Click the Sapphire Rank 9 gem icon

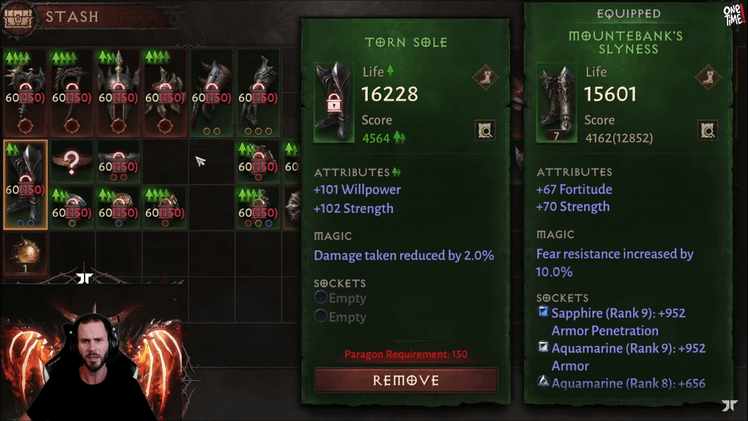point(543,312)
